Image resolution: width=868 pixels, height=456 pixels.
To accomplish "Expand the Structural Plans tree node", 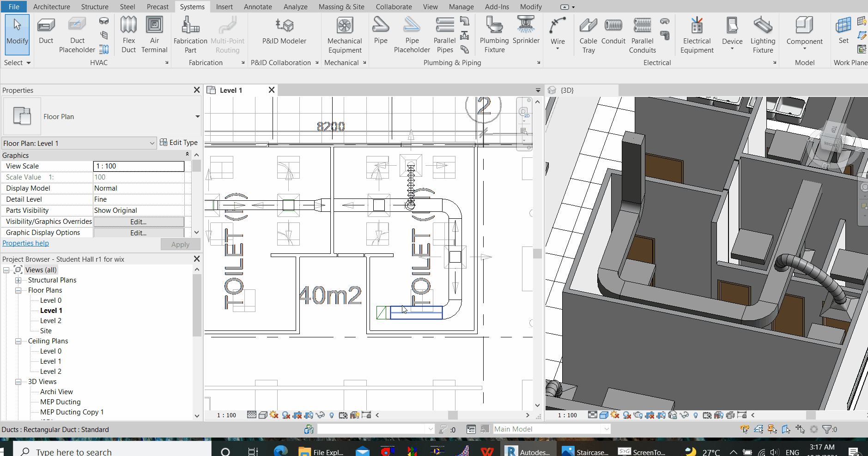I will coord(18,280).
